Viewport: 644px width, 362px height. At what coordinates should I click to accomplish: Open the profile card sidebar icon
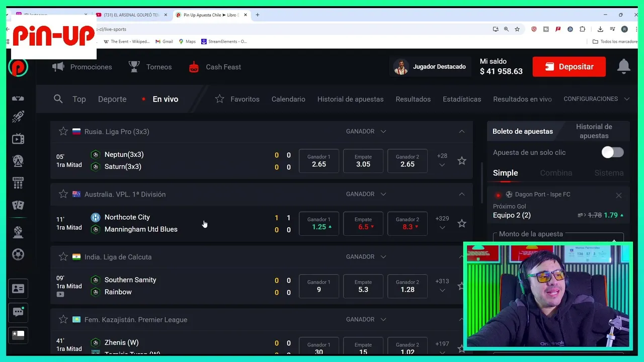click(x=18, y=289)
